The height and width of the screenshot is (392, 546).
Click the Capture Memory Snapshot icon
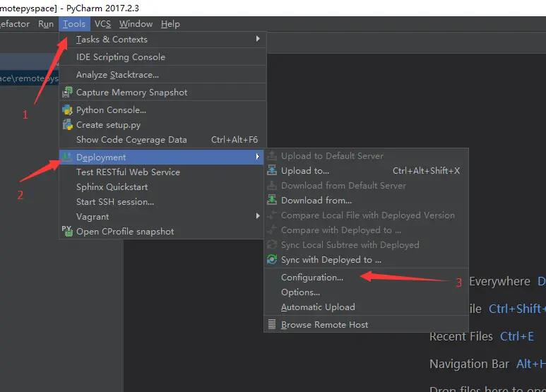click(x=67, y=92)
